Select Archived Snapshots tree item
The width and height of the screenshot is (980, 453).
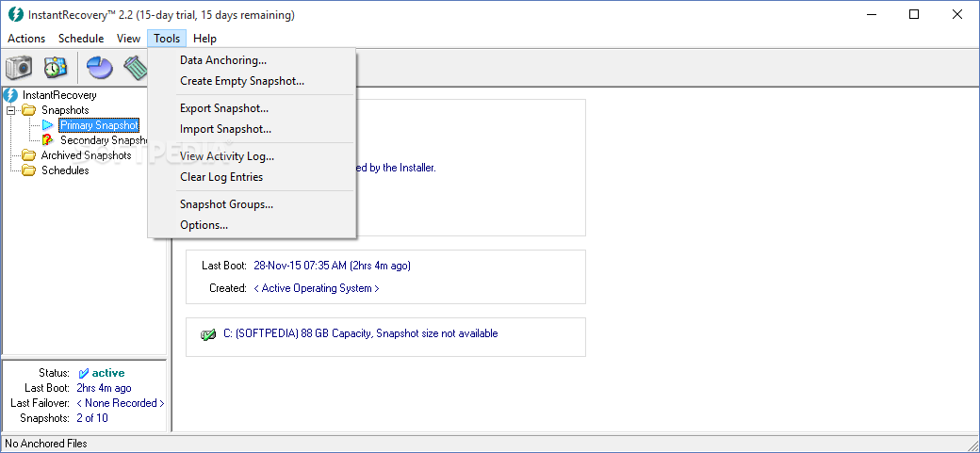pyautogui.click(x=87, y=155)
